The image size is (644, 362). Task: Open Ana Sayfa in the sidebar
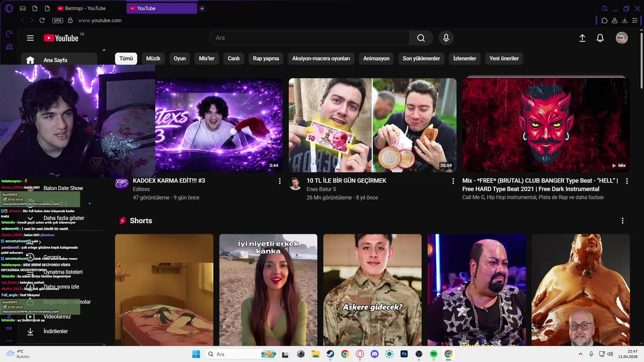[59, 60]
